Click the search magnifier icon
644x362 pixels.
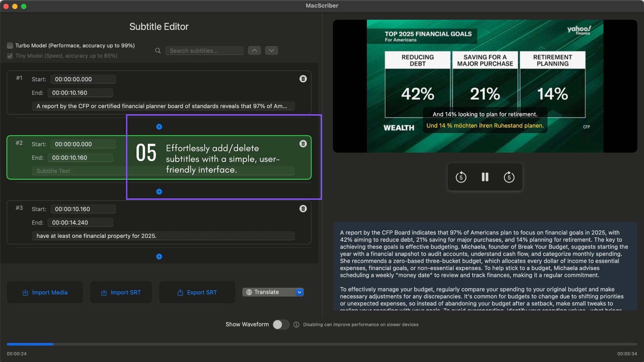pos(158,51)
